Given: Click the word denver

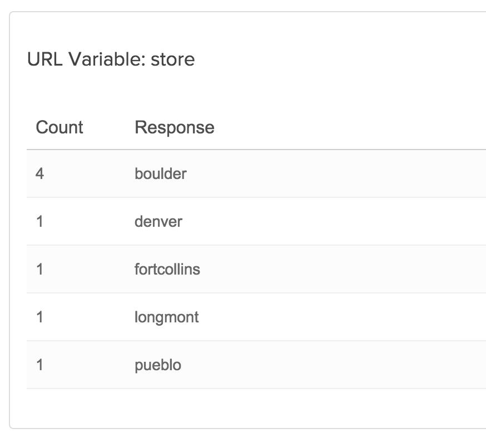Looking at the screenshot, I should coord(158,222).
